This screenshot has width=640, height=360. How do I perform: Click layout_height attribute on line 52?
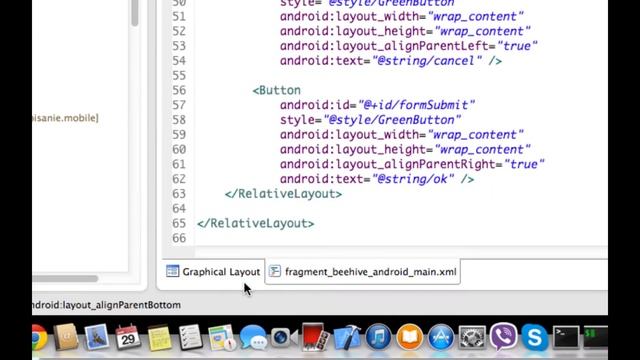tap(353, 31)
